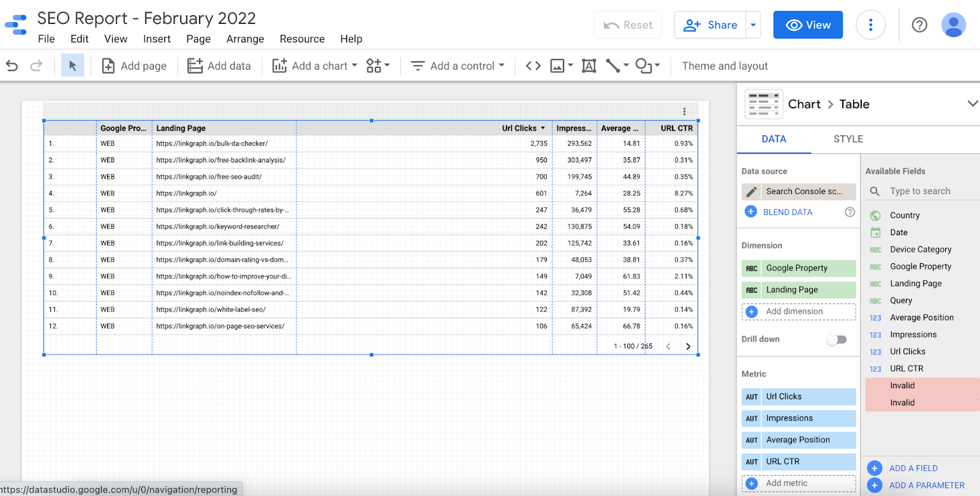Open the Add a chart dropdown
The height and width of the screenshot is (496, 980).
click(315, 66)
